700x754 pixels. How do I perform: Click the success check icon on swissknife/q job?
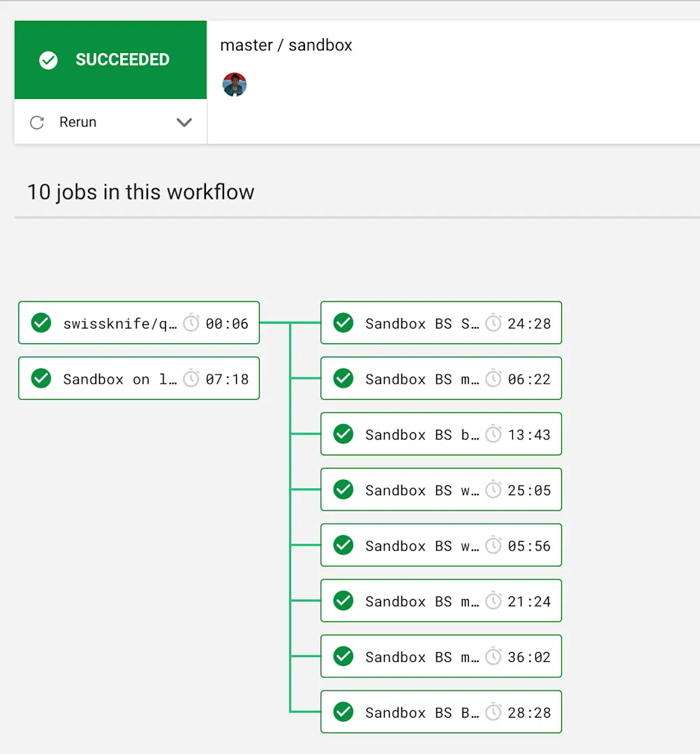pyautogui.click(x=41, y=323)
